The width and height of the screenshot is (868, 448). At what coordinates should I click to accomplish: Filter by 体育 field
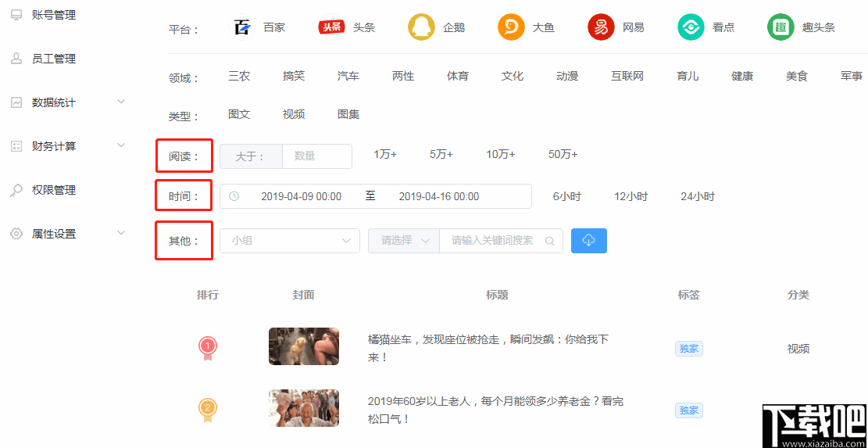coord(458,76)
